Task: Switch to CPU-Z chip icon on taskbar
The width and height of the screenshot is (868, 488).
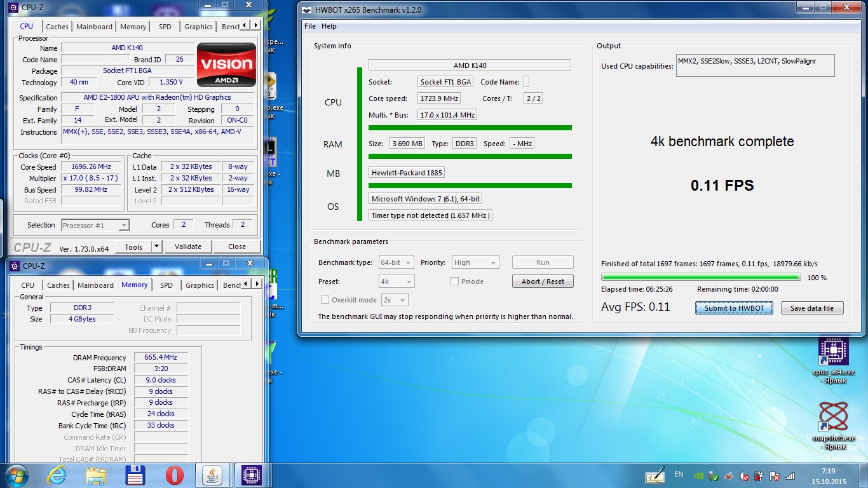Action: click(252, 475)
